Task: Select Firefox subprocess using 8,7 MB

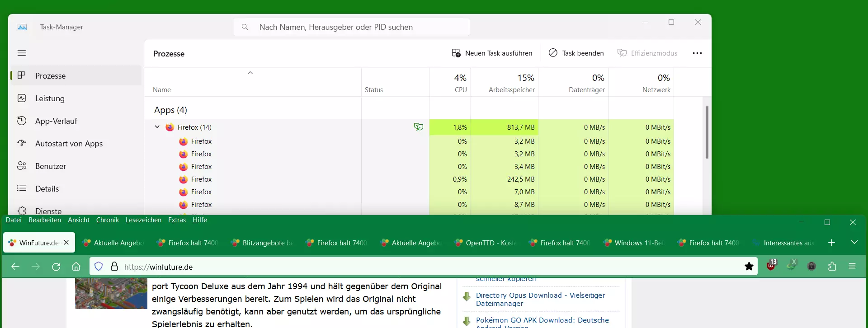Action: [409, 205]
